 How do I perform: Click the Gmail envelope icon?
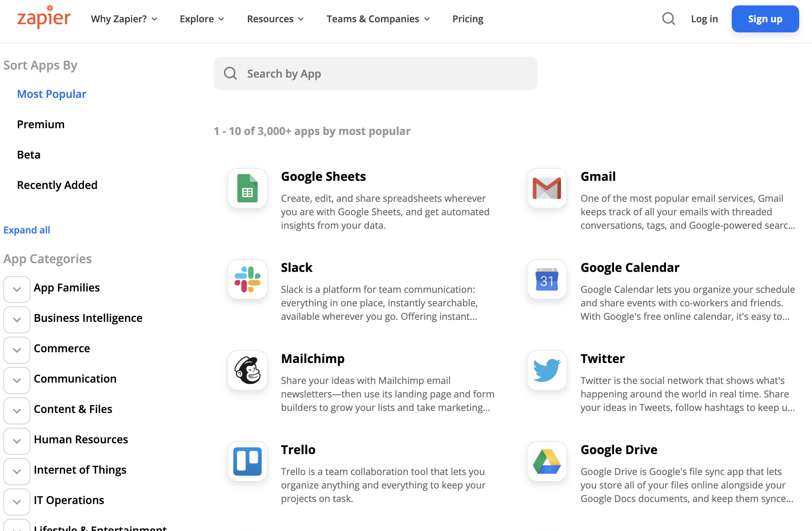pos(547,188)
